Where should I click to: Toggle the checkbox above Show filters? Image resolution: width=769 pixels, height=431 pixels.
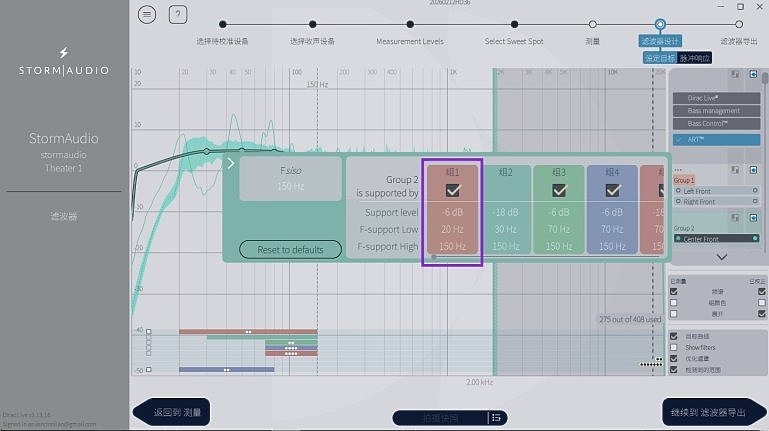click(674, 336)
